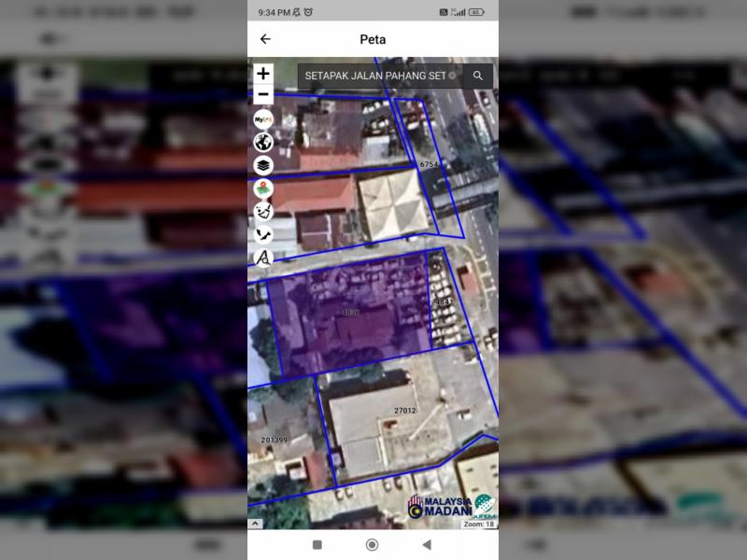
Task: Go back using the top-left arrow
Action: tap(265, 39)
